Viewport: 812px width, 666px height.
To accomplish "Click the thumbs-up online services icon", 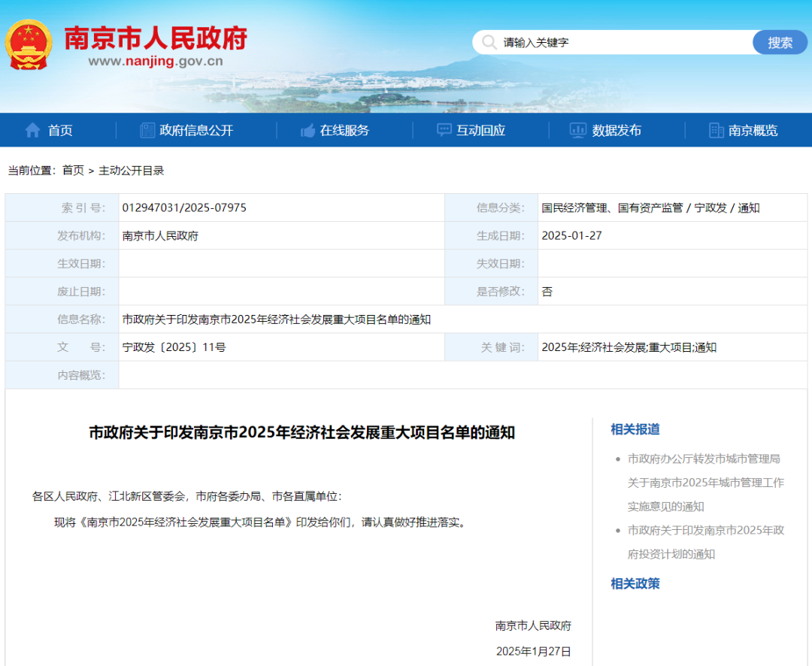I will point(308,130).
